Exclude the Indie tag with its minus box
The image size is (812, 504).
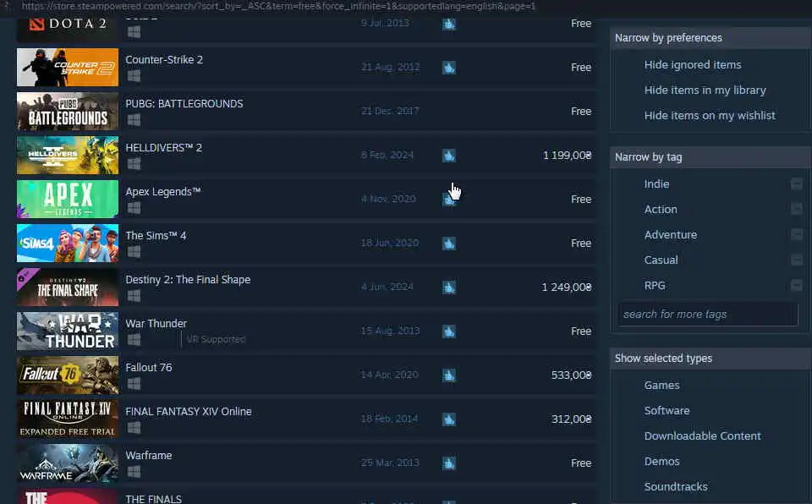(x=797, y=184)
